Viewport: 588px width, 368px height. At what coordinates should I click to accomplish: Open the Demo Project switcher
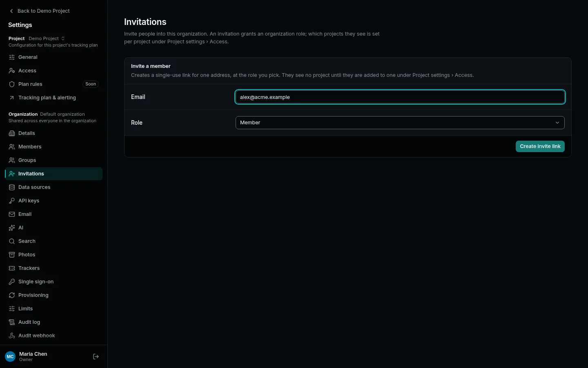point(47,38)
